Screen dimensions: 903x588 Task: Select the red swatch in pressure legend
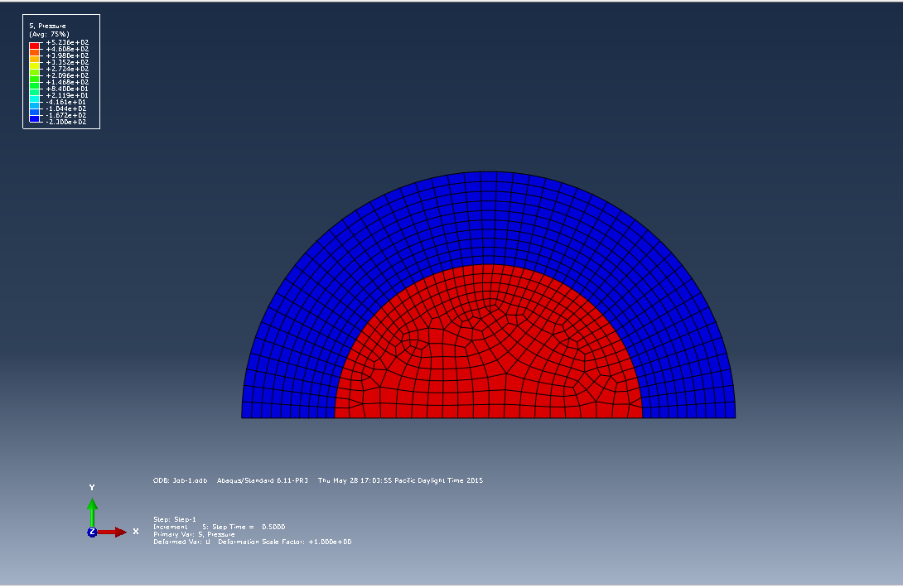click(x=34, y=45)
